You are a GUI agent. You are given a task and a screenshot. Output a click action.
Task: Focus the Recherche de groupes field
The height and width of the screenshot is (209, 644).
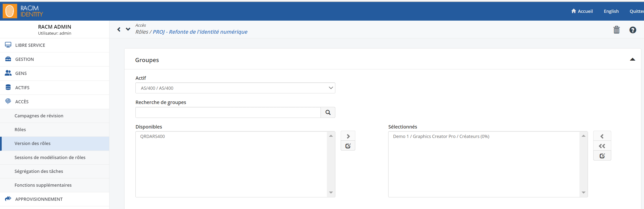pyautogui.click(x=228, y=112)
